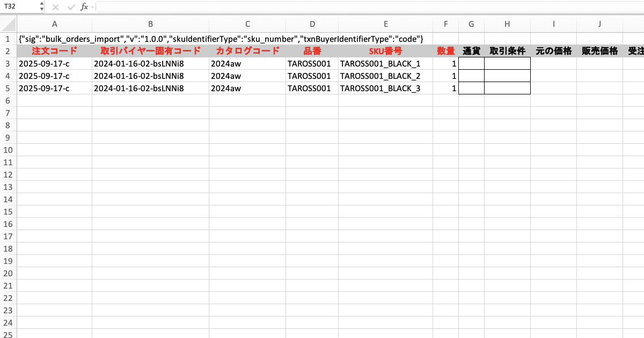644x338 pixels.
Task: Expand the fx function dropdown arrow
Action: [x=93, y=7]
